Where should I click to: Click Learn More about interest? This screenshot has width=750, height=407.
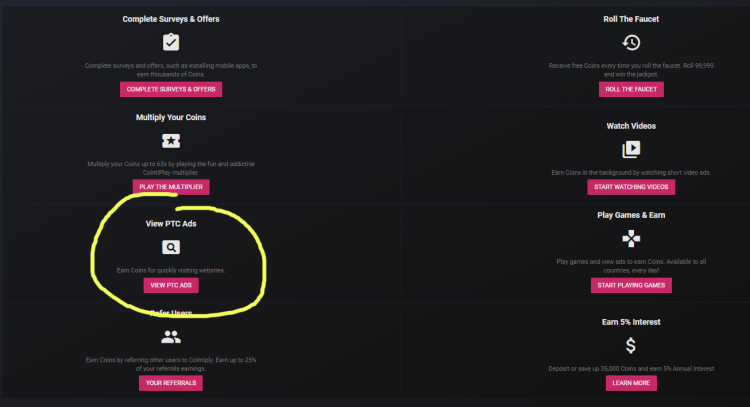point(631,383)
